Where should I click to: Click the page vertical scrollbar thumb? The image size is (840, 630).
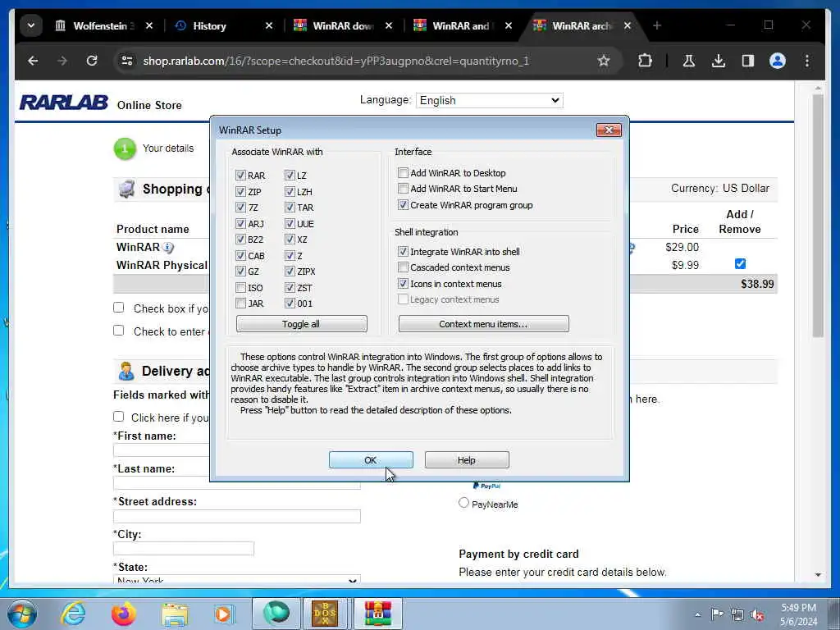818,216
